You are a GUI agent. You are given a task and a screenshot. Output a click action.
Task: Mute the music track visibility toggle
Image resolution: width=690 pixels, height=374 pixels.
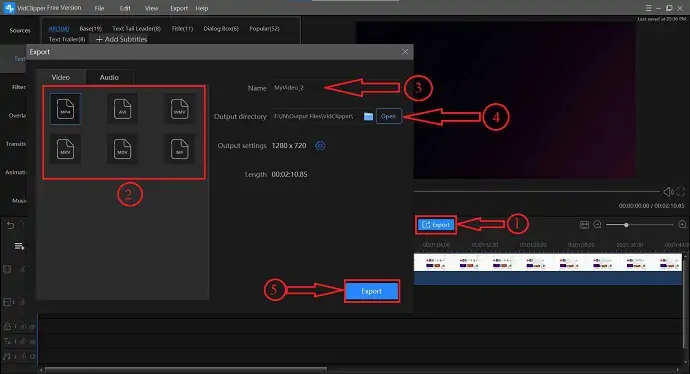click(33, 356)
